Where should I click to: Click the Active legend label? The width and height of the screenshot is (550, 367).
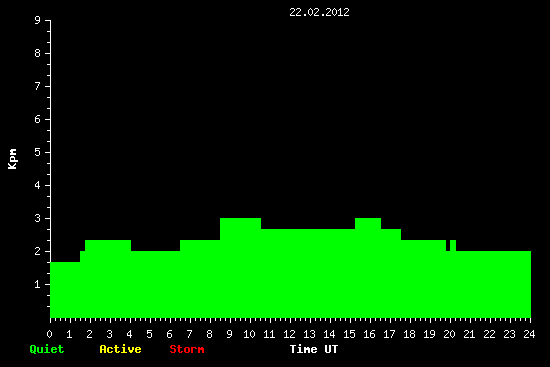(120, 349)
